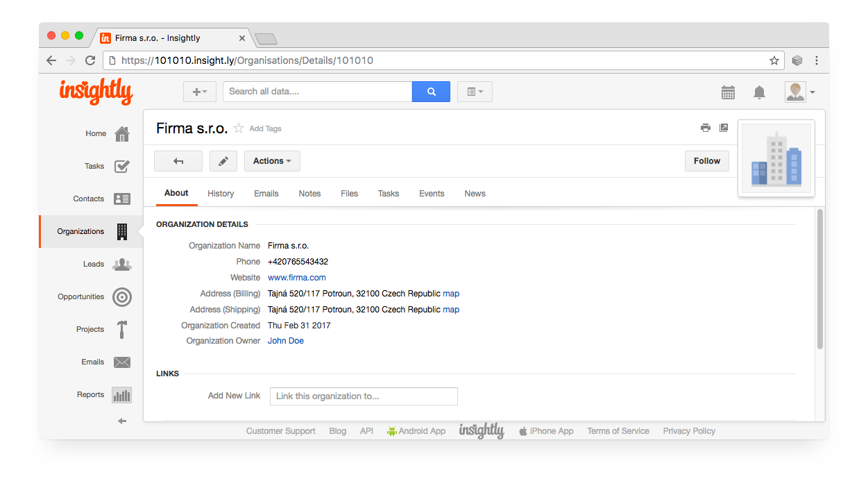This screenshot has height=495, width=868.
Task: Bookmark the page with the star icon
Action: click(x=774, y=60)
